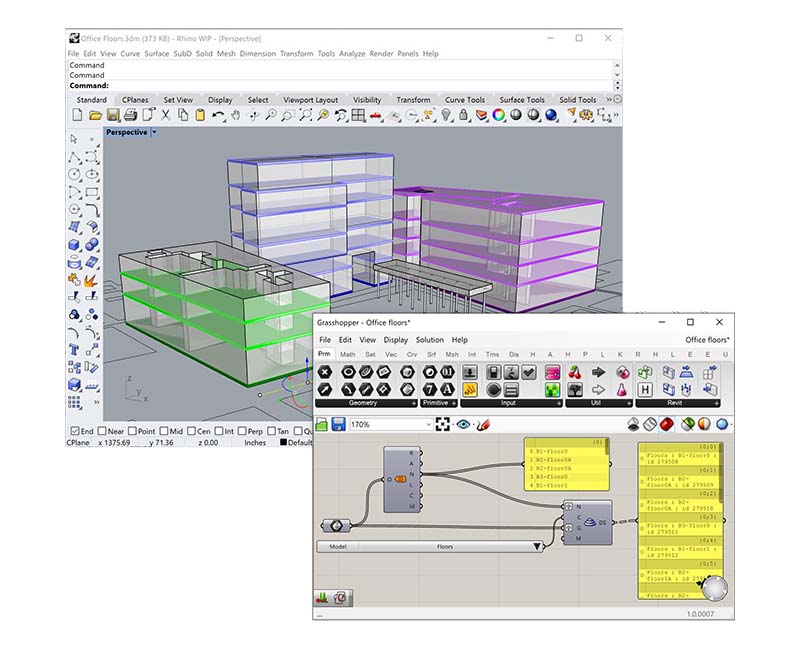The height and width of the screenshot is (650, 800).
Task: Save the Grasshopper document with floppy icon
Action: click(x=339, y=424)
